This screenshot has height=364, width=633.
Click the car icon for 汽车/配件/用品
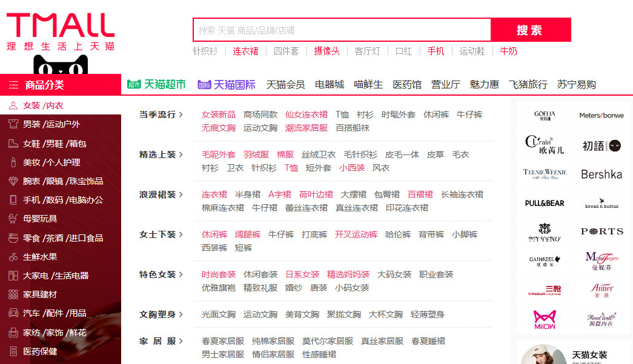point(13,313)
